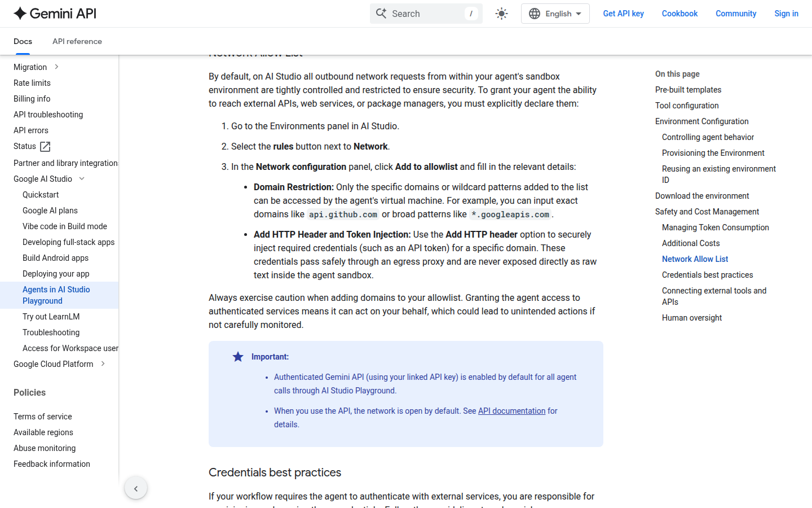Open Try out LearnLM page
Image resolution: width=812 pixels, height=508 pixels.
pos(51,317)
